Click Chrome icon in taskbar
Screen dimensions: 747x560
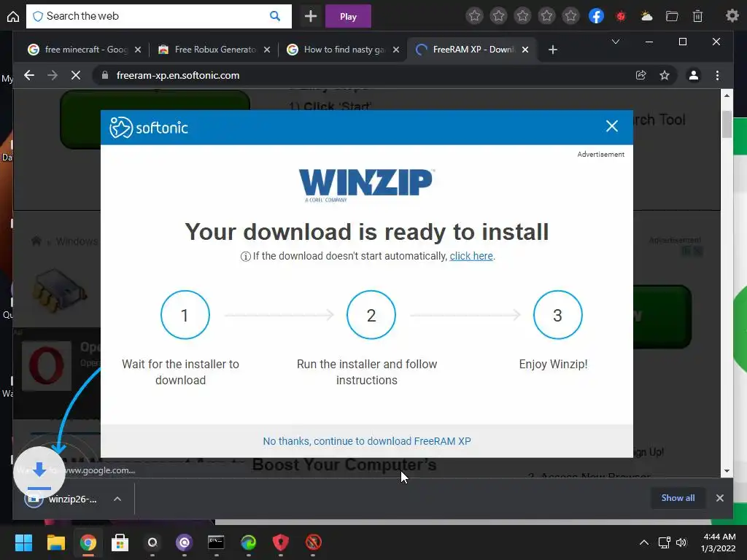(x=88, y=542)
